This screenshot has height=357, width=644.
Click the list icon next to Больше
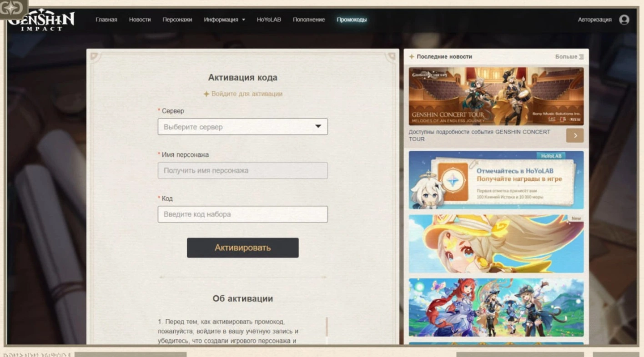pos(581,57)
